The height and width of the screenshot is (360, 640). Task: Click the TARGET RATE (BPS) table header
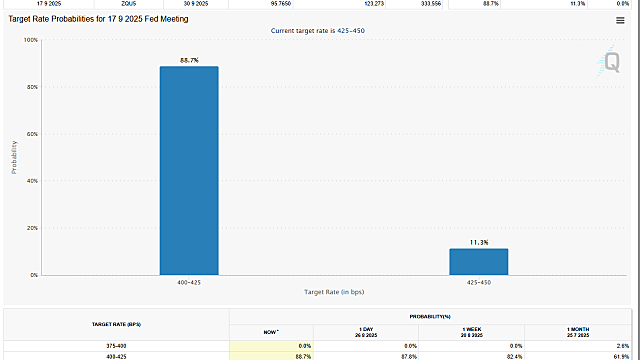(x=116, y=324)
